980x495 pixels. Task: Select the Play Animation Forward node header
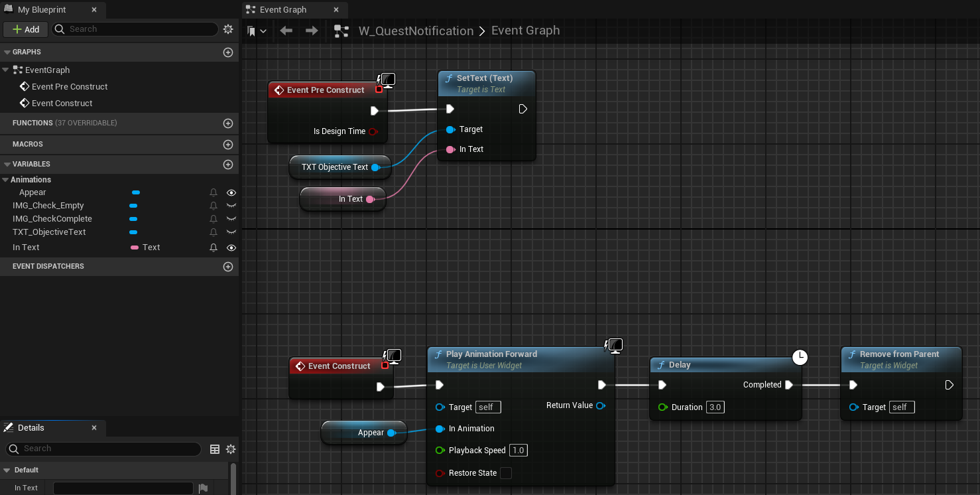click(521, 359)
